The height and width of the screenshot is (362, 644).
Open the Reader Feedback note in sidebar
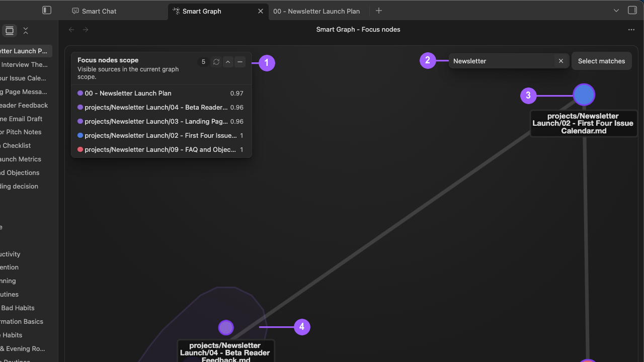pos(25,105)
